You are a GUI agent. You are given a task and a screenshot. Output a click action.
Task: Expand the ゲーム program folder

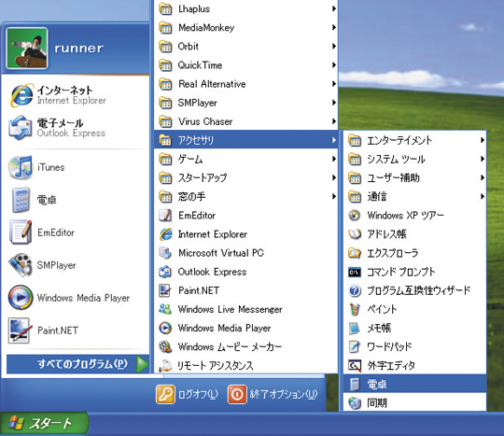[x=245, y=159]
